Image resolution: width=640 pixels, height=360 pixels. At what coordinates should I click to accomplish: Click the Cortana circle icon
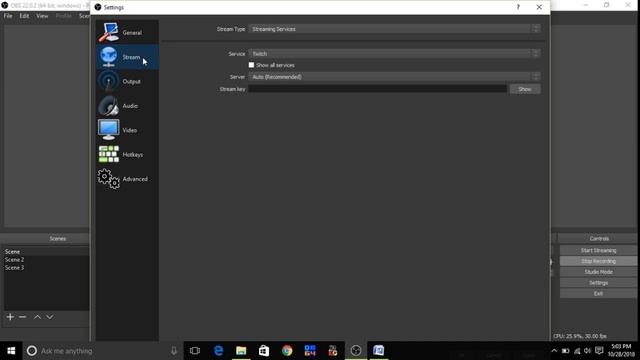(32, 351)
